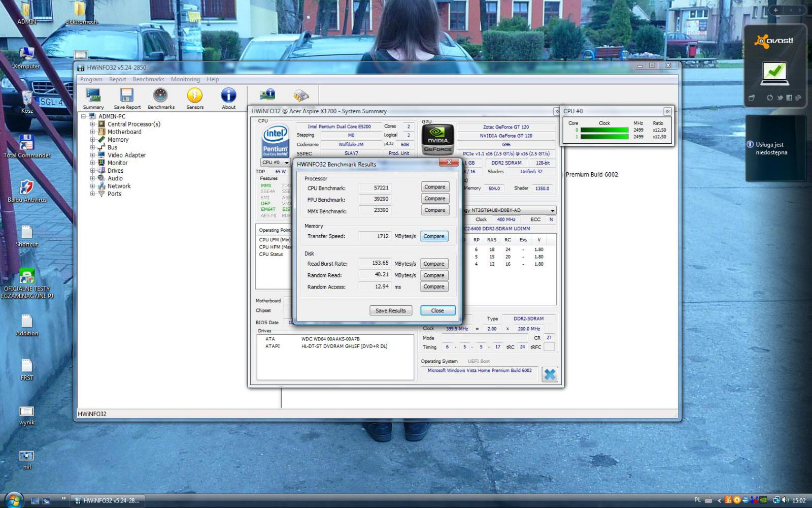
Task: Click Compare for memory Transfer Speed
Action: point(434,236)
